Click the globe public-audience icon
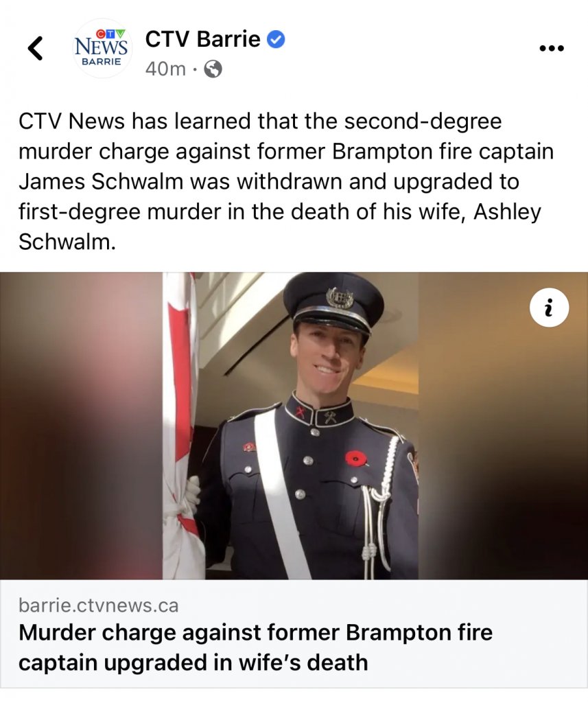The image size is (588, 703). [x=213, y=69]
